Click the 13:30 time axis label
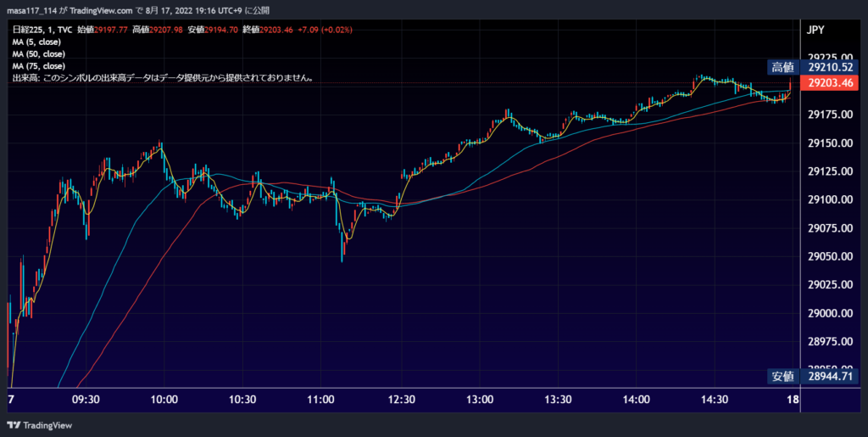 point(558,400)
